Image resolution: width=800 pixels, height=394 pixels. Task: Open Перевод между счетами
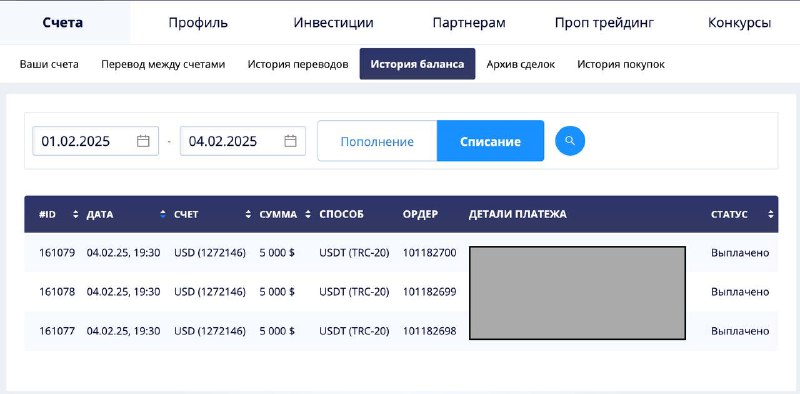(163, 64)
